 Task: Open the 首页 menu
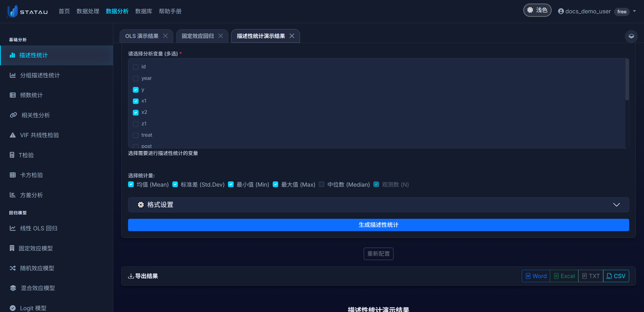pos(64,11)
